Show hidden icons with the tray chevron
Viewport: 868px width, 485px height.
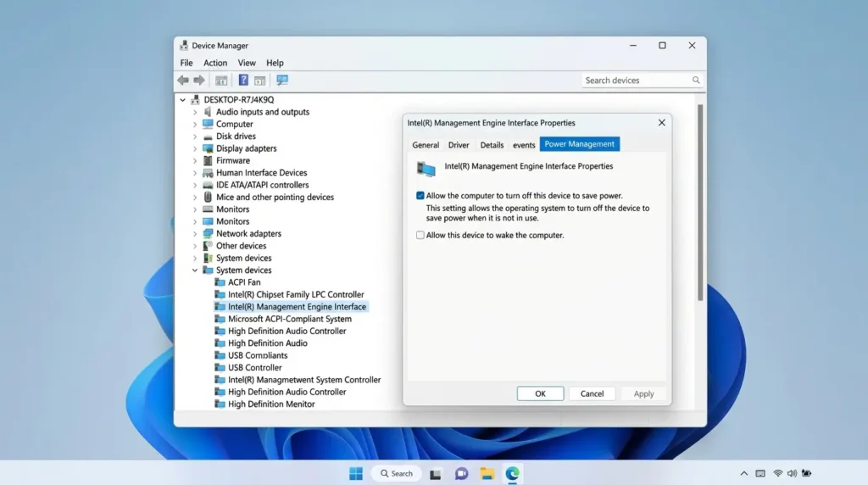point(744,473)
